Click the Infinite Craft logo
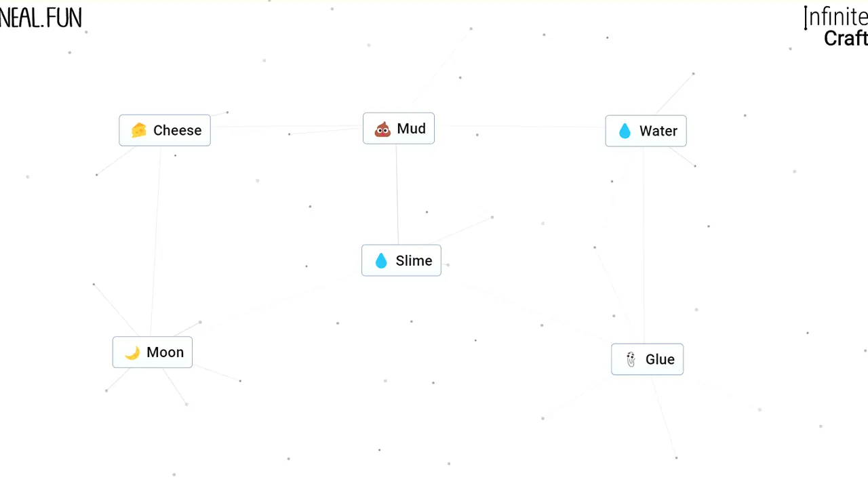The height and width of the screenshot is (488, 868). click(835, 27)
